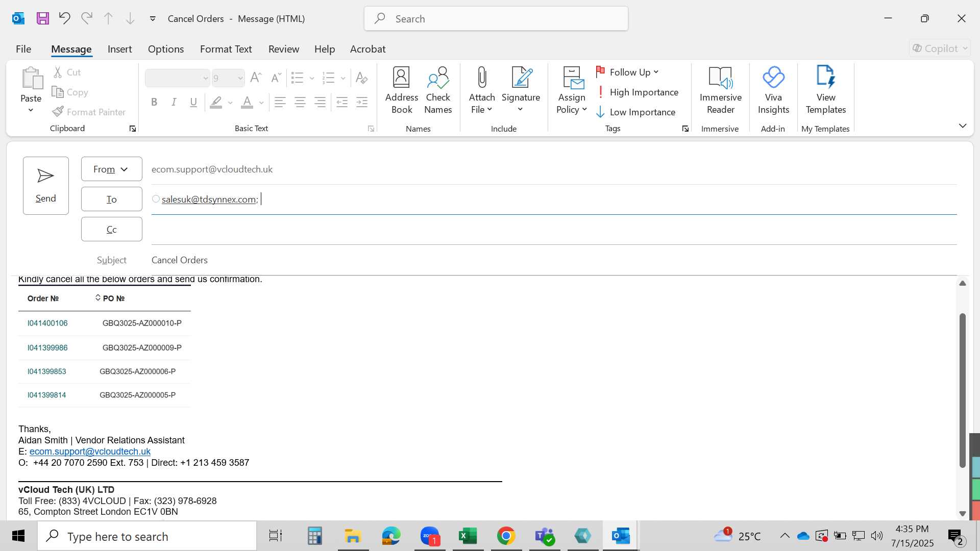The image size is (980, 551).
Task: Align text right
Action: (320, 102)
